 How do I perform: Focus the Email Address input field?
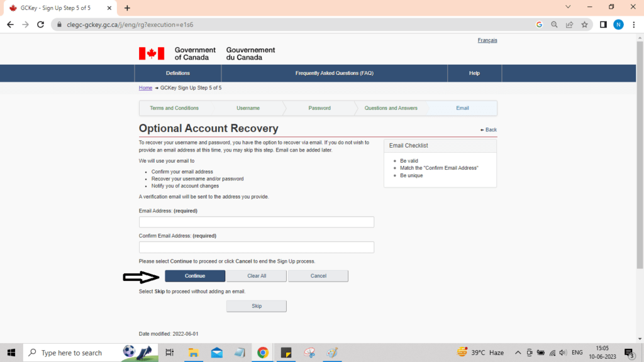pyautogui.click(x=256, y=222)
